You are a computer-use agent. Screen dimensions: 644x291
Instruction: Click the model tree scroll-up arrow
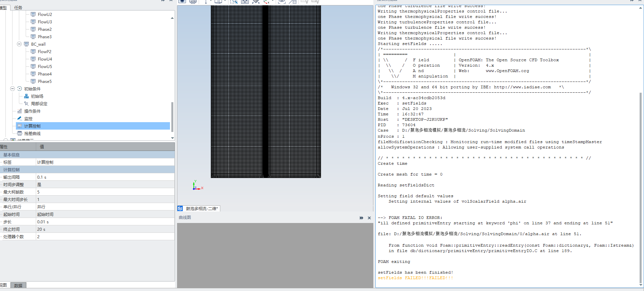coord(172,18)
